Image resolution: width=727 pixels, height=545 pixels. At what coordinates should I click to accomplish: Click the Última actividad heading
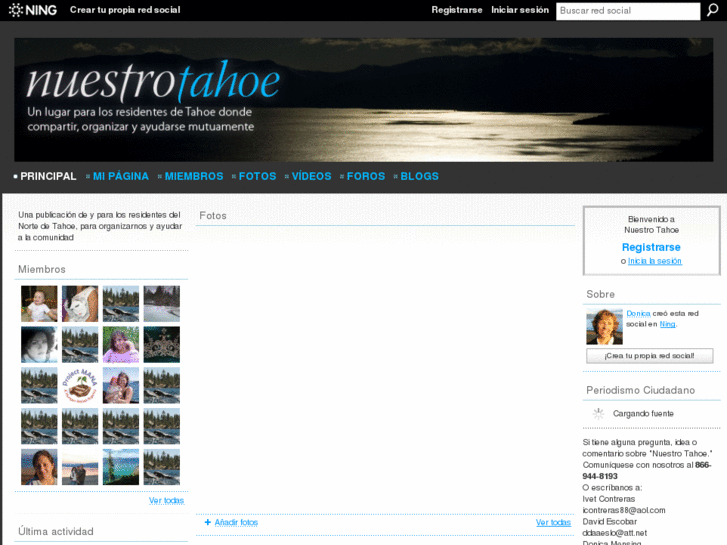56,532
